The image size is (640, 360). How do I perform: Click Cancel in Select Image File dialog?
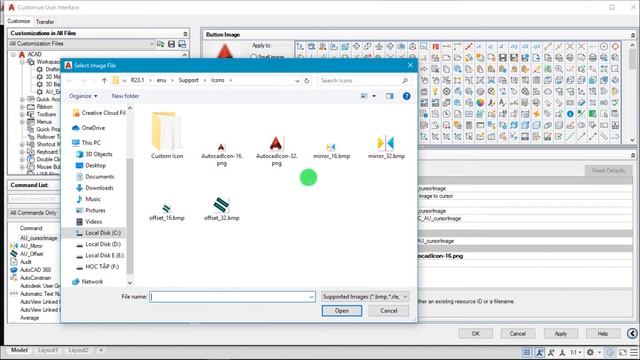(x=389, y=311)
